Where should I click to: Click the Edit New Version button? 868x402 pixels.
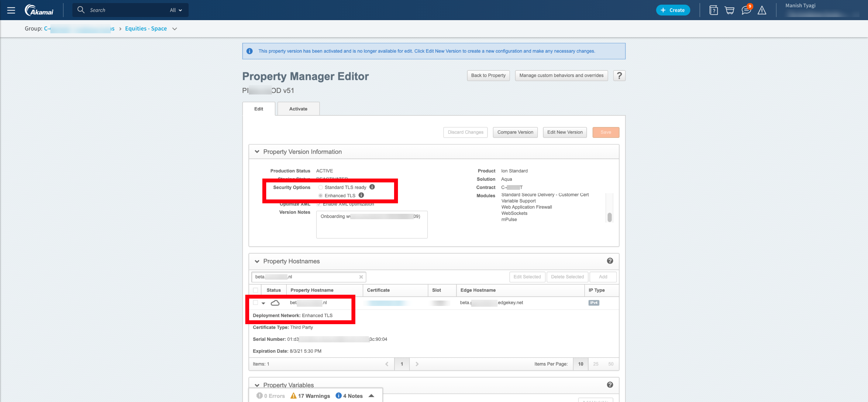coord(565,132)
